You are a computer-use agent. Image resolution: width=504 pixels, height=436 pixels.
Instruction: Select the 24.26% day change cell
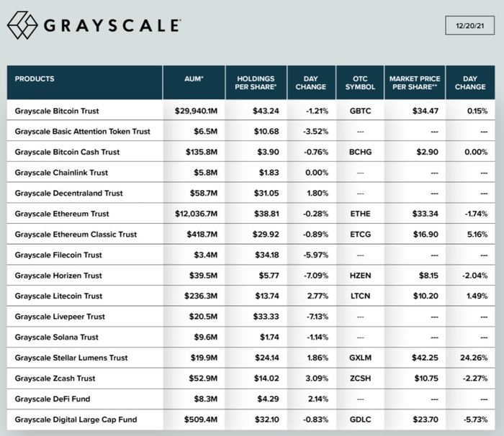pos(472,358)
